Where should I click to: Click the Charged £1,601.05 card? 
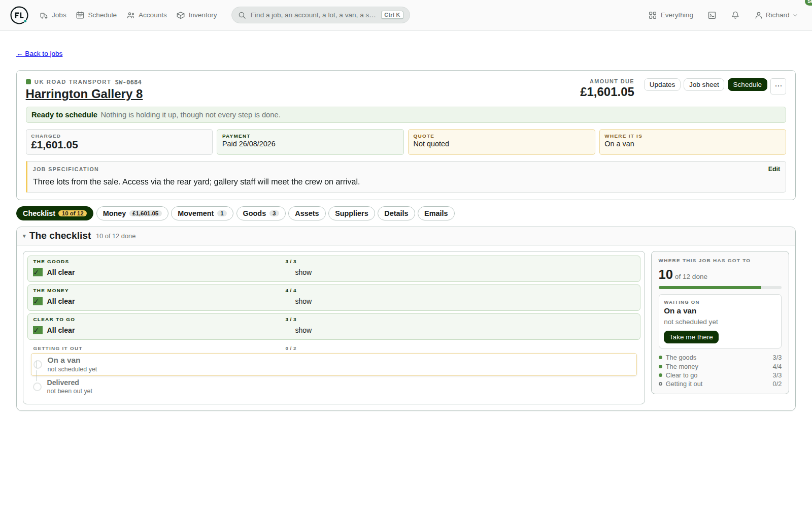(119, 142)
